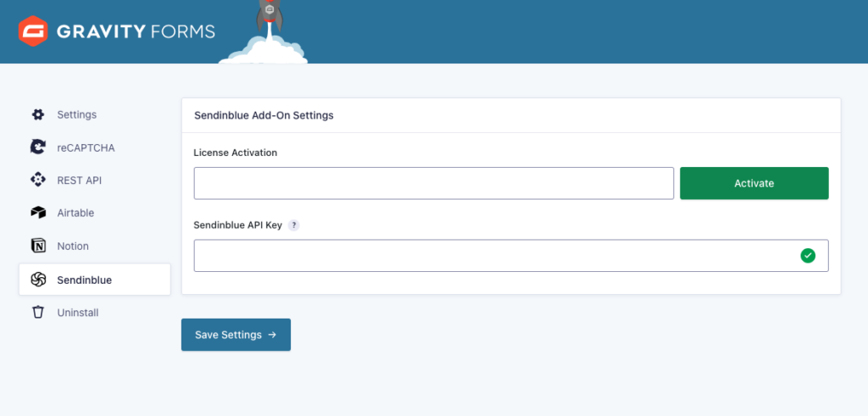Open the Uninstall menu label
868x416 pixels.
click(x=78, y=313)
